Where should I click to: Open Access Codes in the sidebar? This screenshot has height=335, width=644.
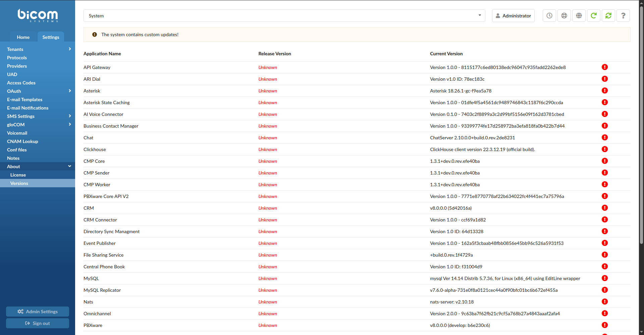click(38, 83)
